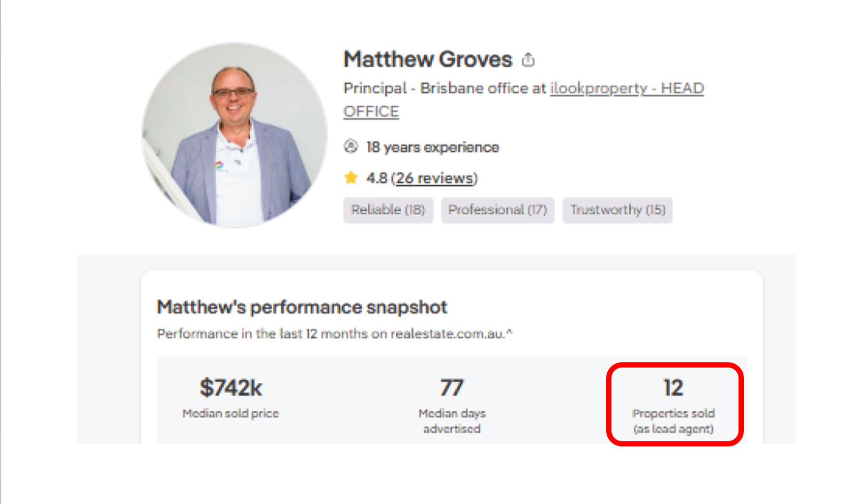Open the 26 reviews link
The width and height of the screenshot is (866, 504).
[x=435, y=178]
